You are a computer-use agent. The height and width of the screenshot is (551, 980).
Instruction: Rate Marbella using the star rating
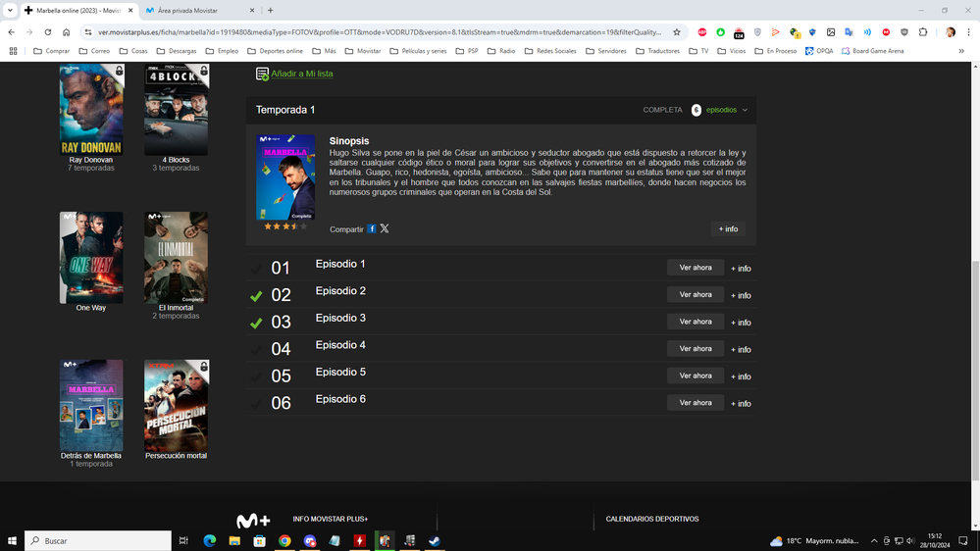coord(285,226)
